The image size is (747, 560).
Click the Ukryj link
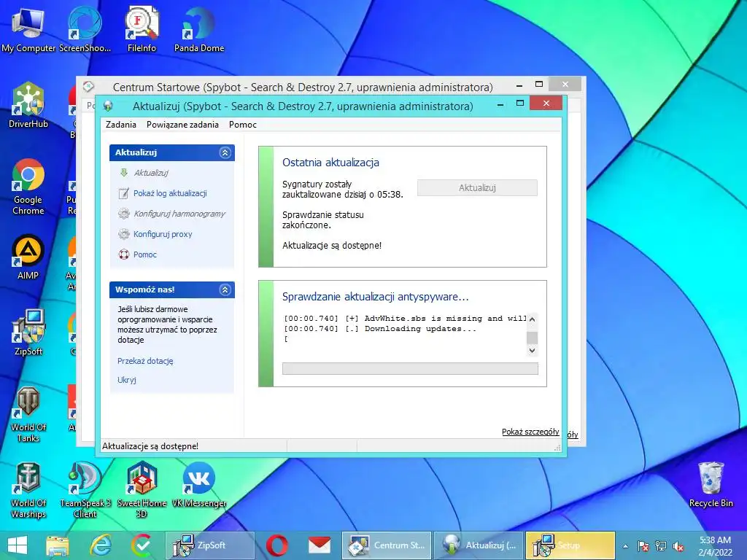click(127, 380)
